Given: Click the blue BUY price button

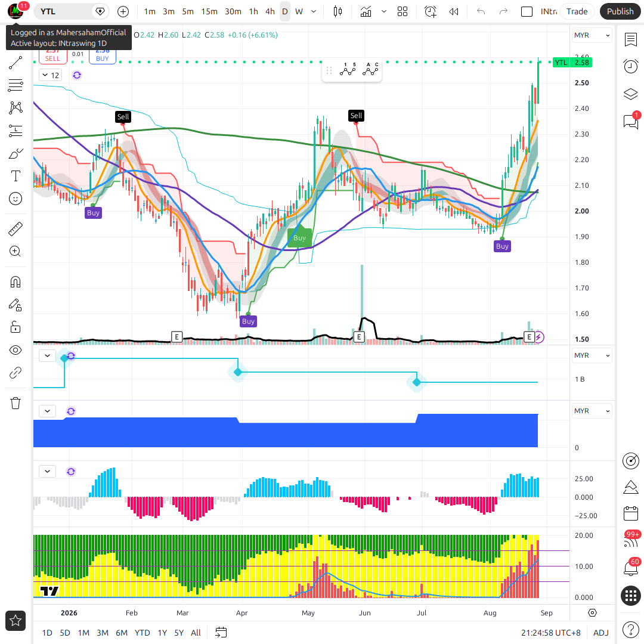Looking at the screenshot, I should point(103,56).
